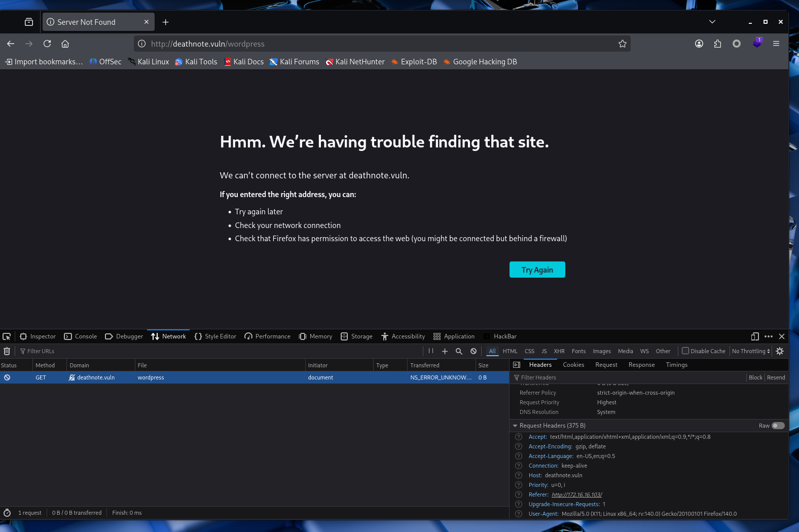This screenshot has width=799, height=532.
Task: Open the No Throttling dropdown
Action: [751, 351]
